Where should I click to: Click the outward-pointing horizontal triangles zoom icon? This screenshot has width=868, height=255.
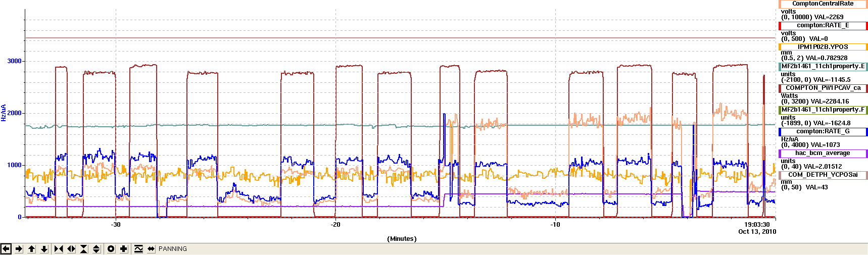tap(71, 249)
